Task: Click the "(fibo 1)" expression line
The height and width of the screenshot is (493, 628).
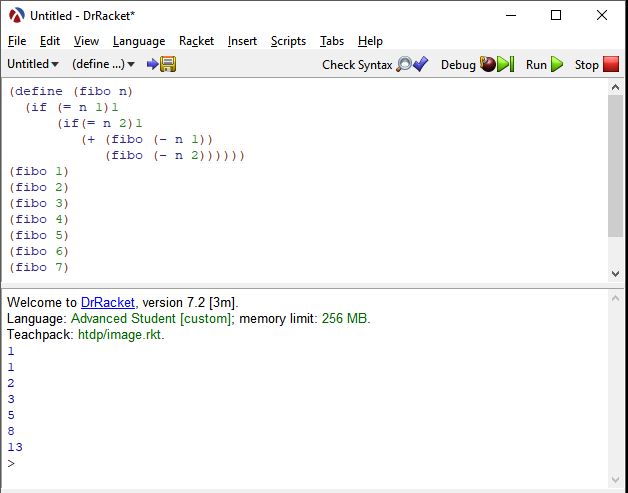Action: (x=39, y=171)
